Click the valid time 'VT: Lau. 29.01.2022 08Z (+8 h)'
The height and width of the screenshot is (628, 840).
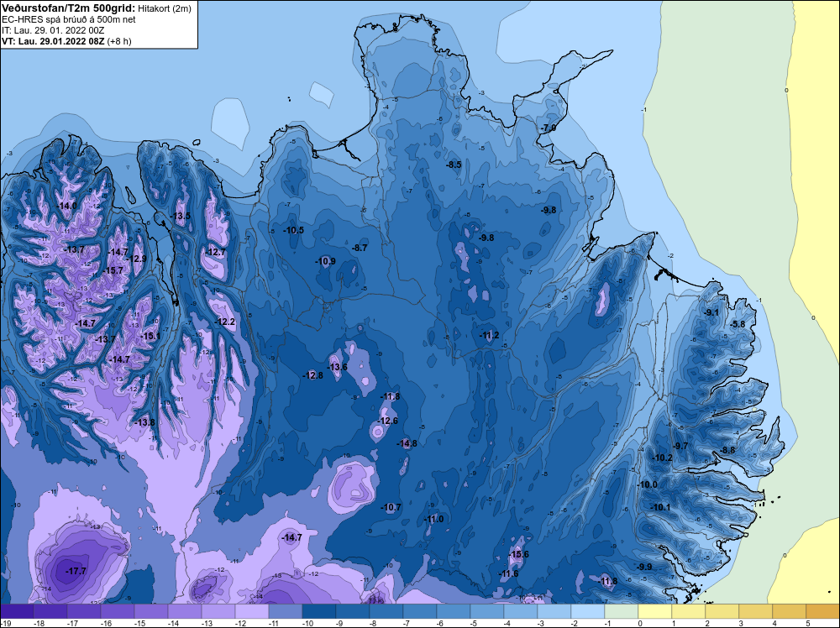[66, 41]
